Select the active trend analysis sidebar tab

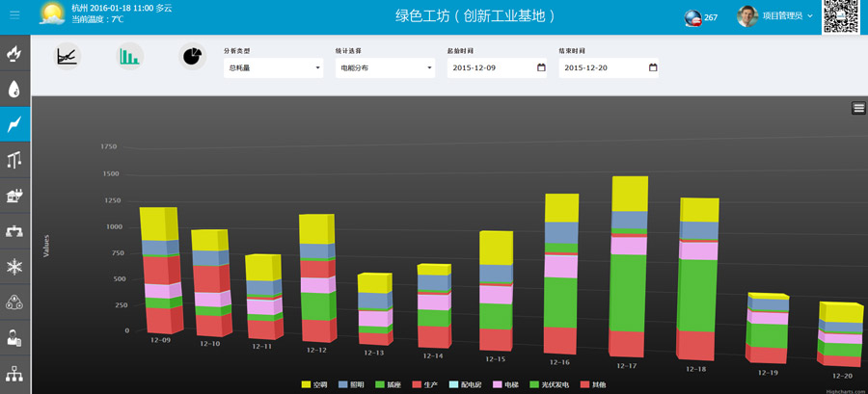point(14,124)
